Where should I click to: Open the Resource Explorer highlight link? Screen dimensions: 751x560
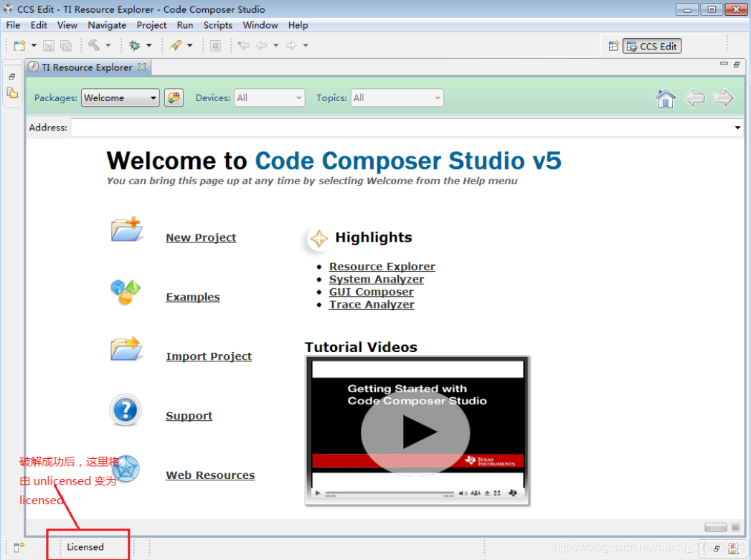tap(382, 266)
